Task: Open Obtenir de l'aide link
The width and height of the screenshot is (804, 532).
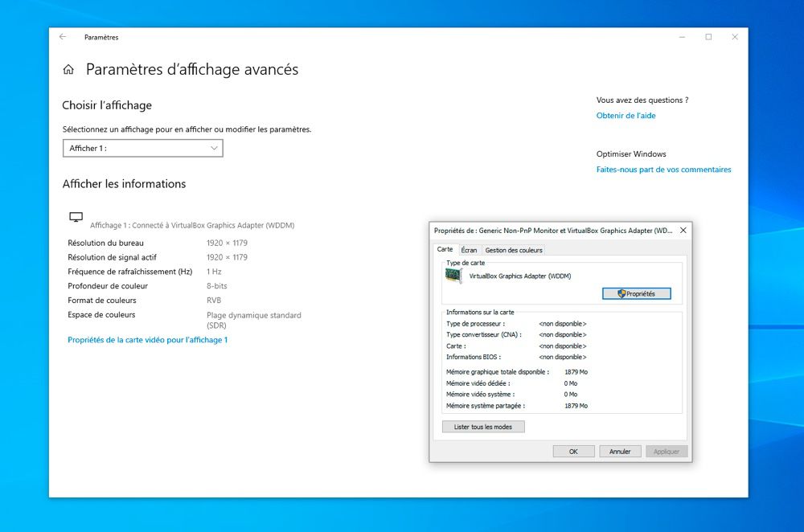Action: click(626, 116)
